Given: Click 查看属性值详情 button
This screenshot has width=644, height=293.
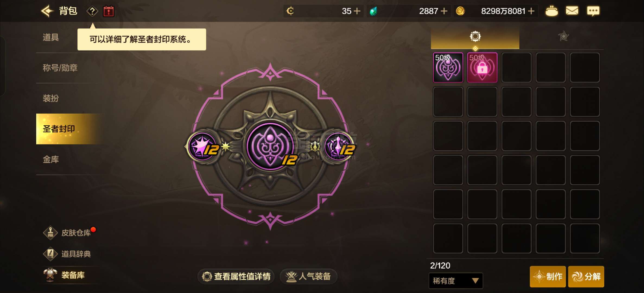Looking at the screenshot, I should [x=236, y=276].
